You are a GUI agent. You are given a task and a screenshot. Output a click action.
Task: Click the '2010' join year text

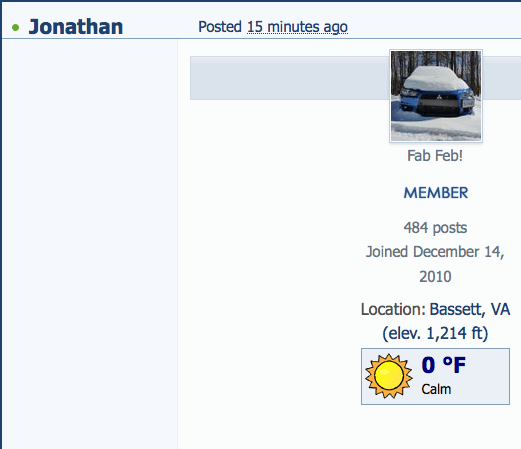tap(435, 277)
